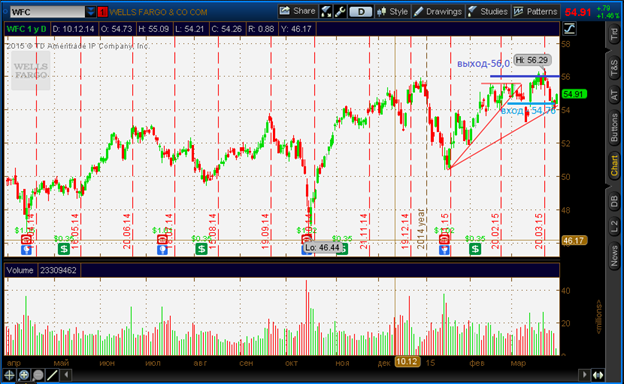Click the quick study flask-arrows icon
Viewport: 624px width, 386px height.
pyautogui.click(x=326, y=12)
